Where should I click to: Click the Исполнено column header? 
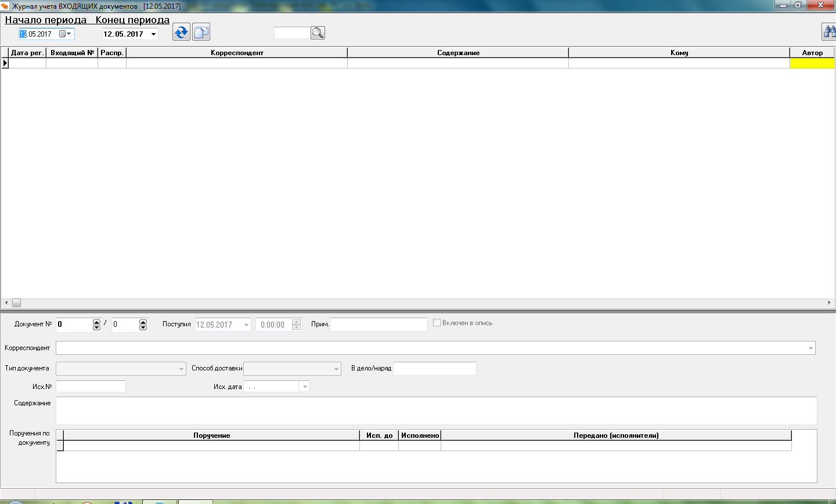[420, 435]
